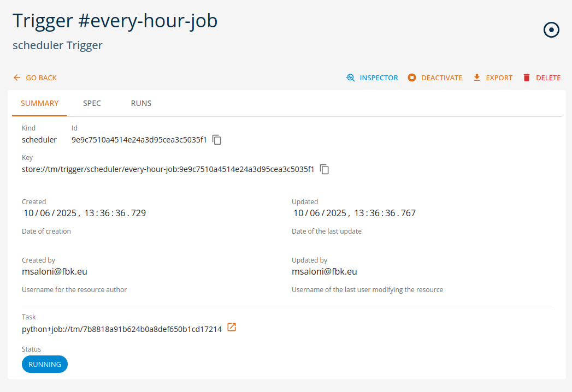Click the store:// key path text
Viewport: 572px width, 392px height.
point(168,169)
